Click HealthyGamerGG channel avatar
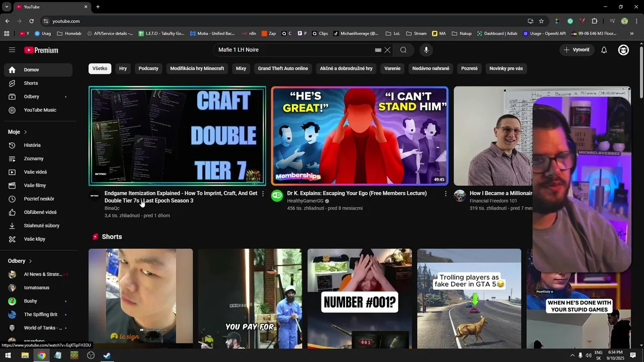Image resolution: width=644 pixels, height=362 pixels. point(277,196)
